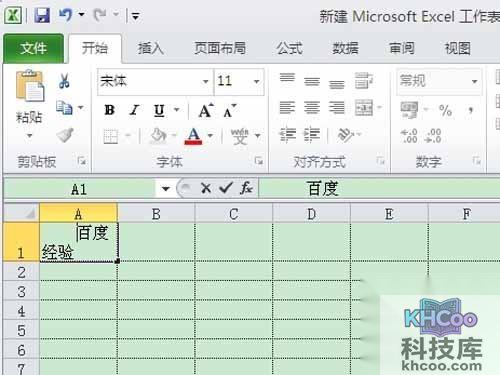This screenshot has height=375, width=500.
Task: Align text right
Action: pyautogui.click(x=337, y=108)
